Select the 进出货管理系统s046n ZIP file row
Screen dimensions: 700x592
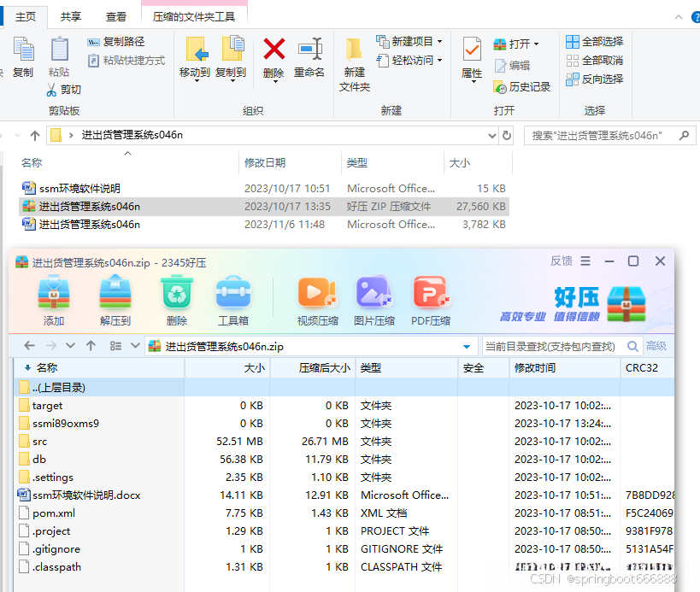point(264,207)
